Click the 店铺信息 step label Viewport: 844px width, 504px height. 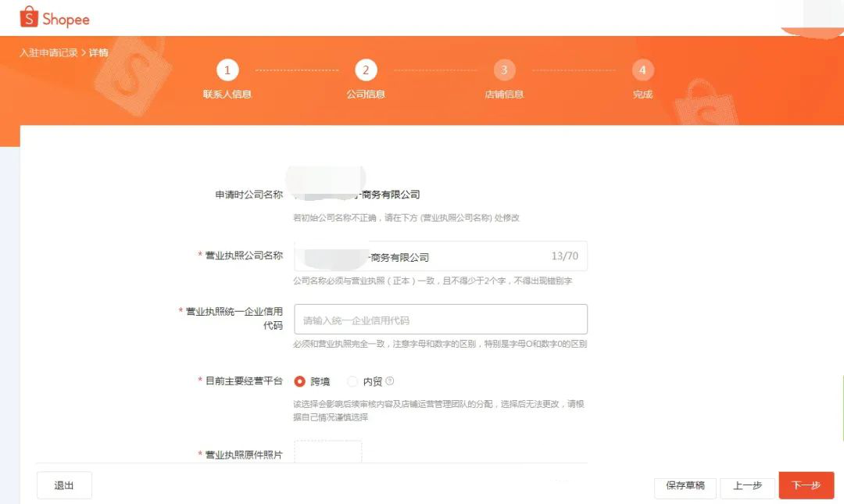pyautogui.click(x=504, y=95)
